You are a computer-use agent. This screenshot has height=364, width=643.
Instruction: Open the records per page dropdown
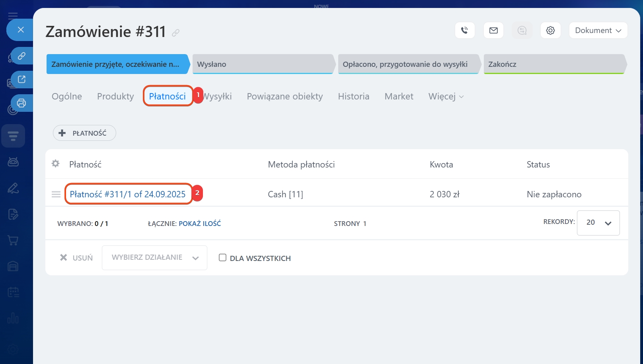point(598,223)
